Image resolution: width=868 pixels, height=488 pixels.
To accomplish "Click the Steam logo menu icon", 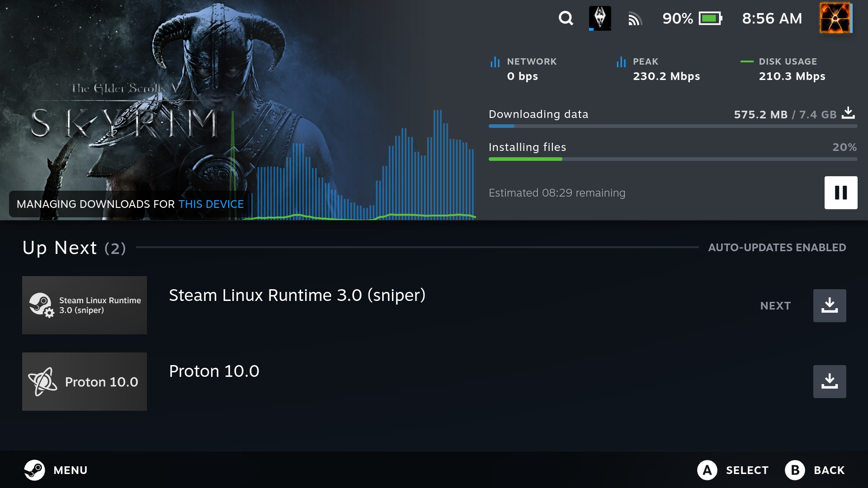I will (34, 470).
